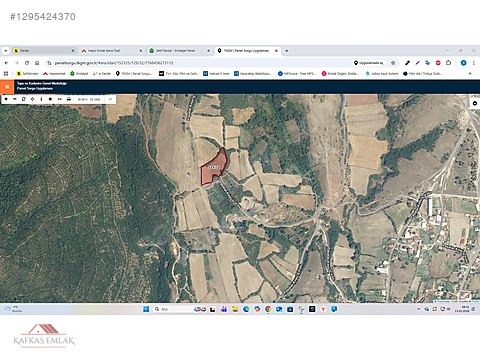Click the browser address bar URL

114,63
